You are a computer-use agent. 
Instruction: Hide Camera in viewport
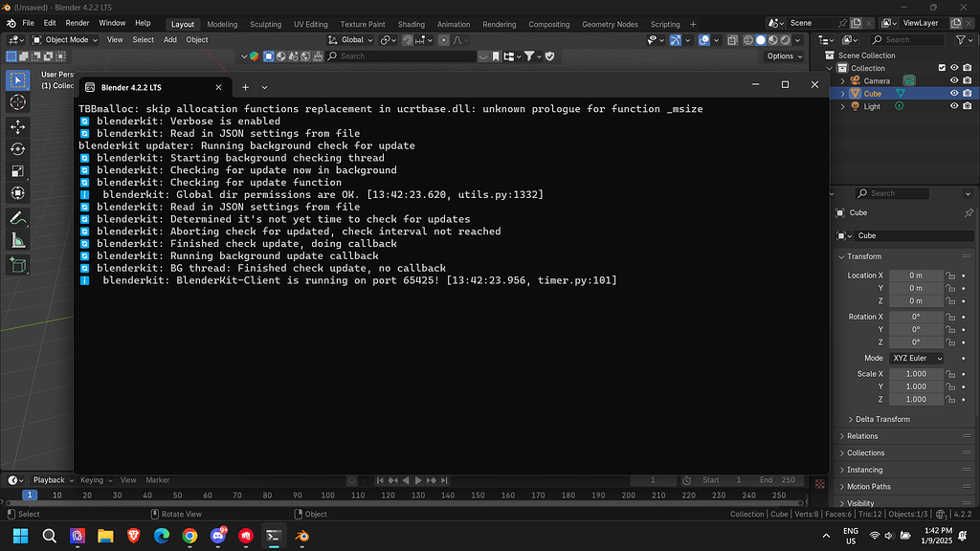tap(954, 80)
